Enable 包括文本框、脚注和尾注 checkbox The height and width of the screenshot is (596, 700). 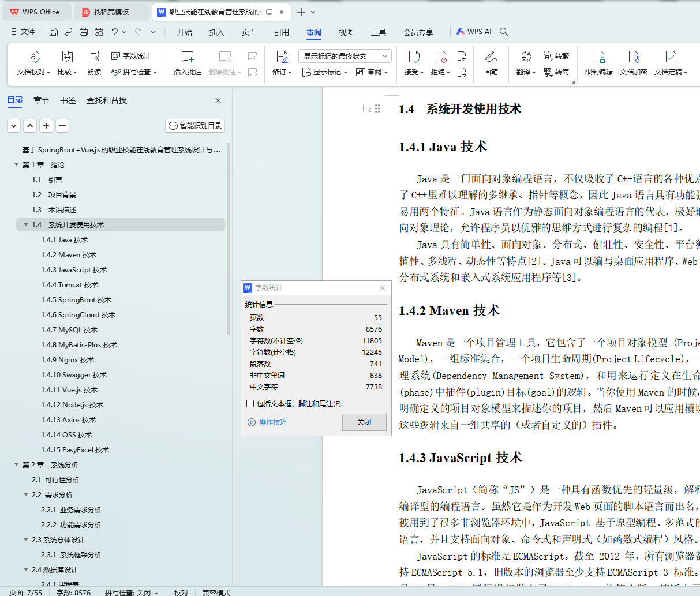pos(250,404)
